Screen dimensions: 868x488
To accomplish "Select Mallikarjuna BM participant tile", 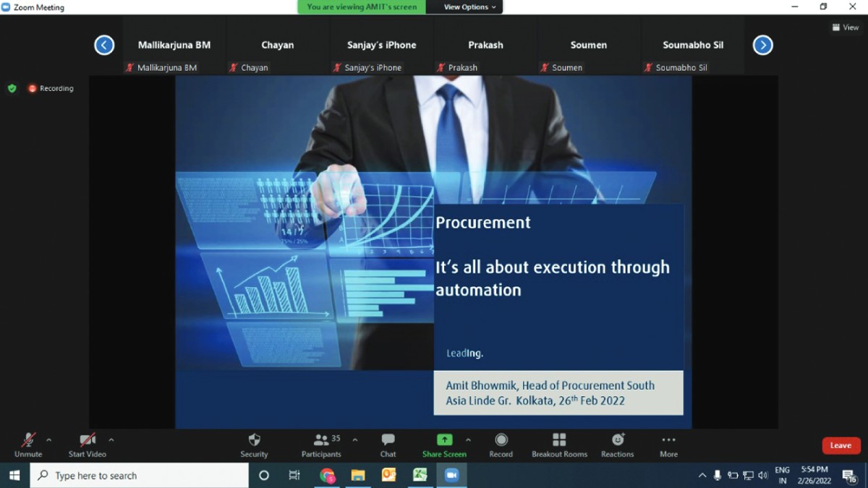I will pyautogui.click(x=174, y=46).
